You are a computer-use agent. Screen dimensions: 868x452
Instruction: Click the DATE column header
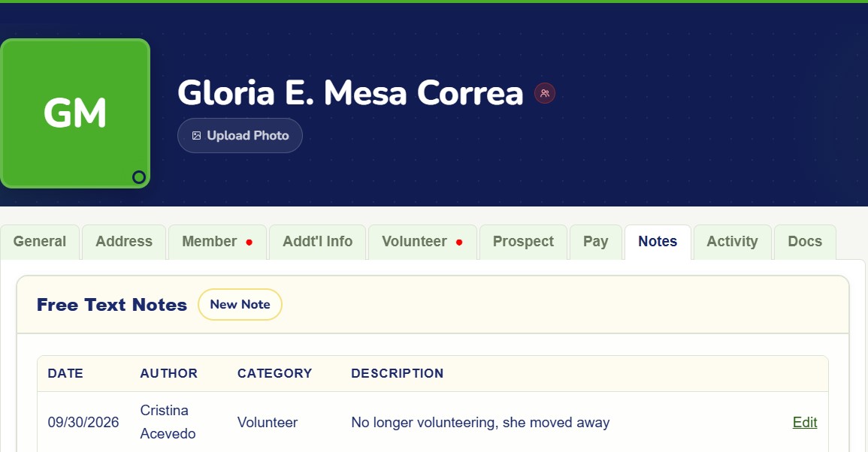(65, 373)
